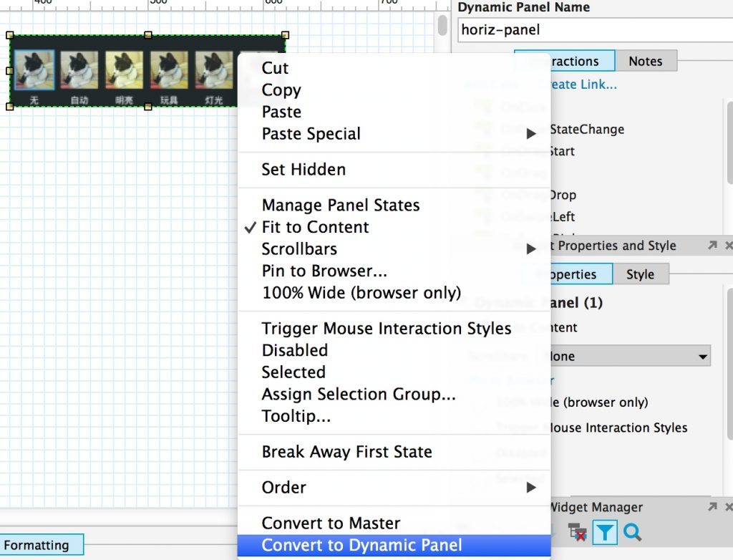
Task: Pop out the Widget Manager panel
Action: pos(712,507)
